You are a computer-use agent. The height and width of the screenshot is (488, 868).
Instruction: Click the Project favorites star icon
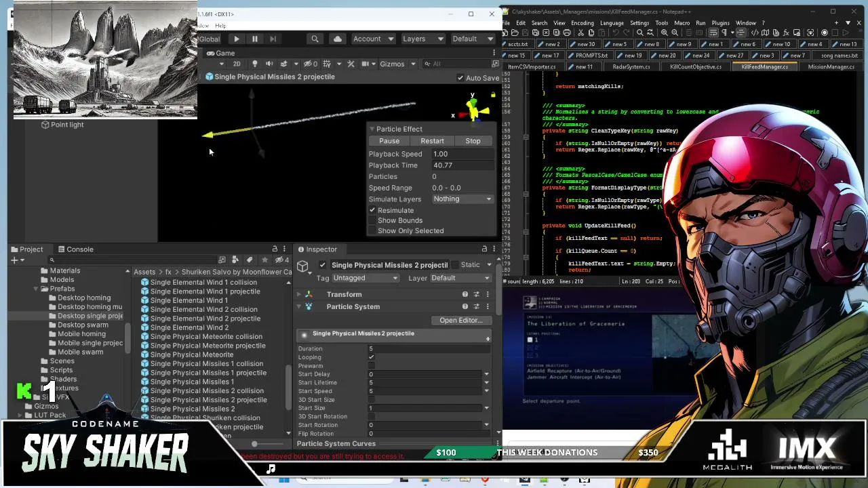tap(264, 260)
